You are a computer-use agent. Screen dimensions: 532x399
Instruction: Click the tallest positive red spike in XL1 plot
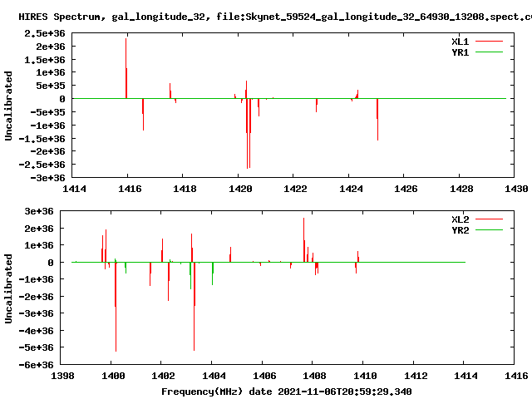(126, 68)
